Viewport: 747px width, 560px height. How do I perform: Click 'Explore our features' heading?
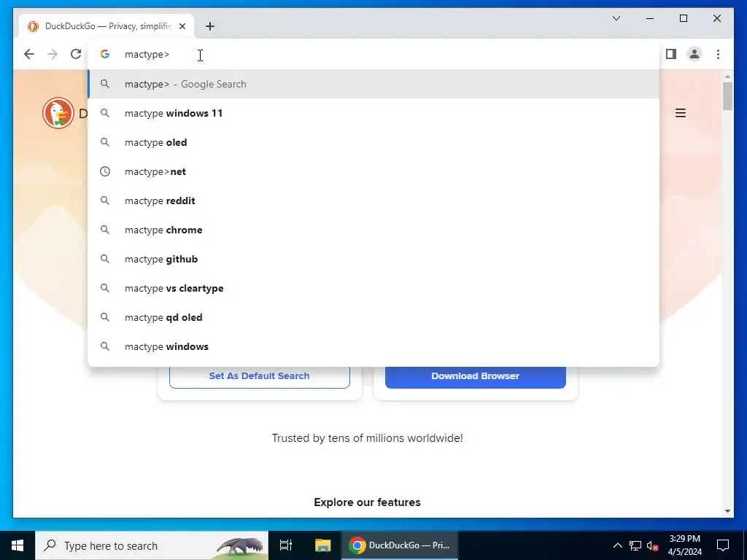coord(368,502)
